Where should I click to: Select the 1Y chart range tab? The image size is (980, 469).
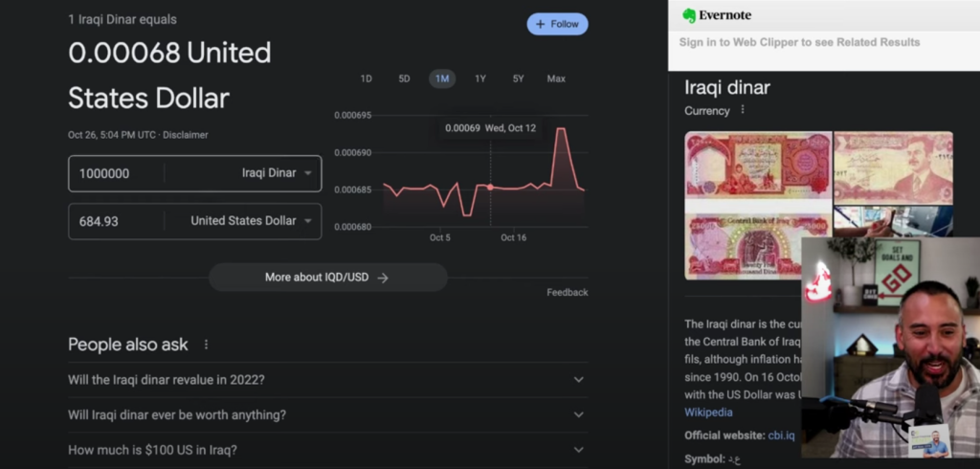pyautogui.click(x=480, y=78)
